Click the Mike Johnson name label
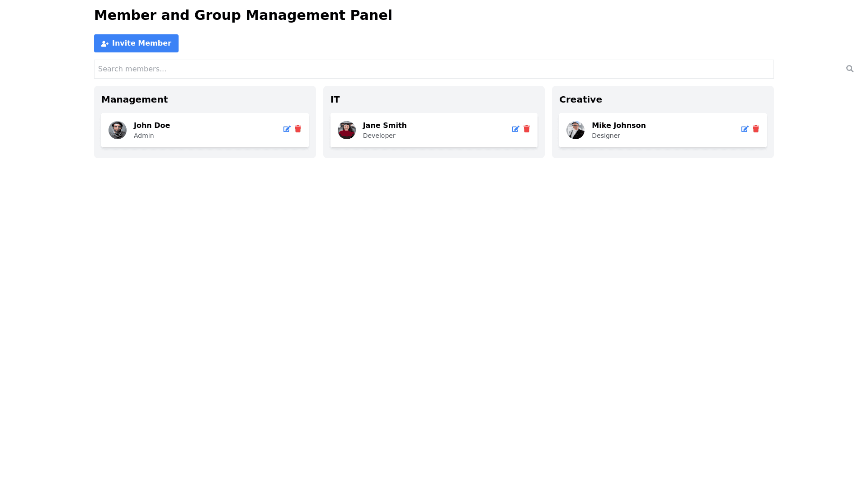The height and width of the screenshot is (488, 868). (x=618, y=126)
